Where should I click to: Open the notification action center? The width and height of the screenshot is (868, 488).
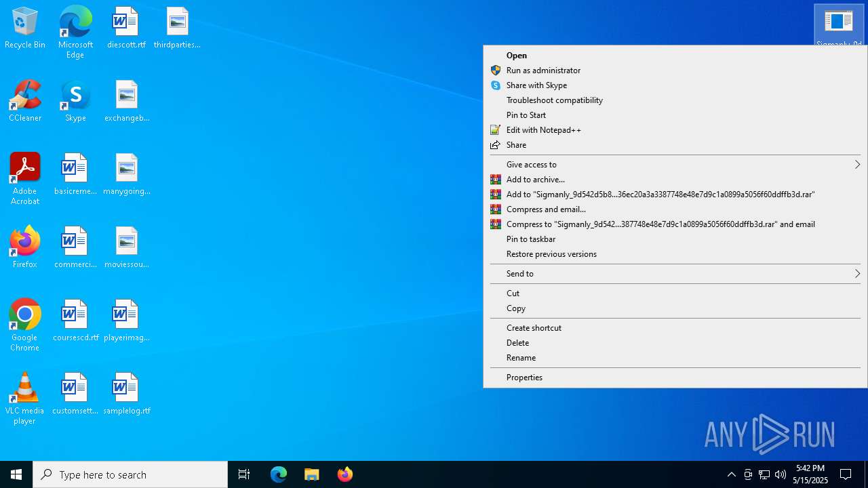point(846,474)
